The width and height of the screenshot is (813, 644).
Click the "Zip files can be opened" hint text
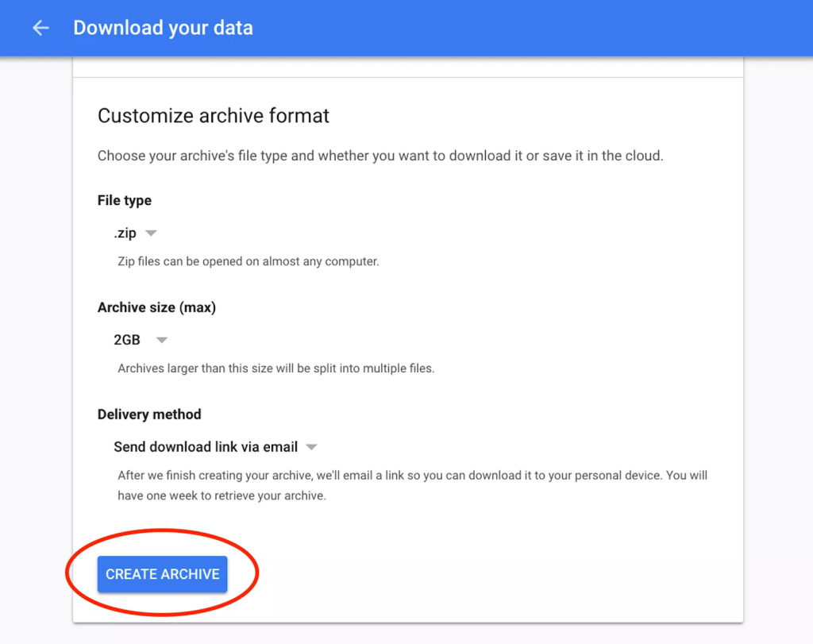(x=248, y=260)
